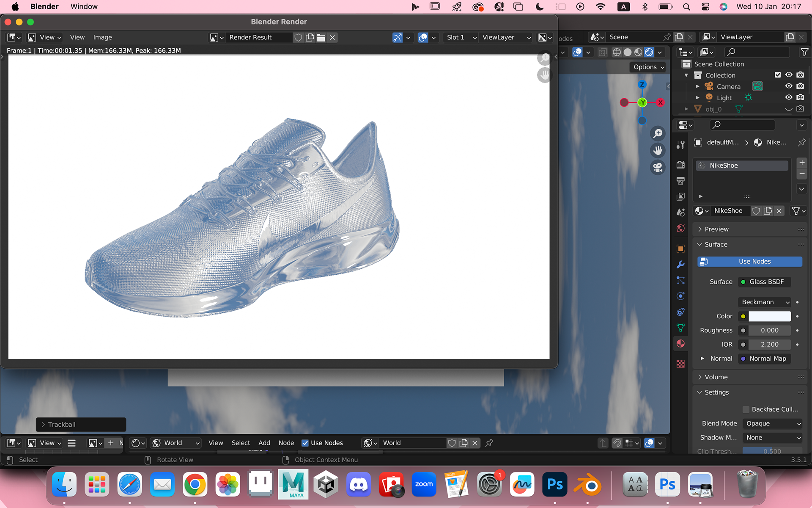The width and height of the screenshot is (812, 508).
Task: Click the viewport zoom magnifier gizmo
Action: pyautogui.click(x=658, y=134)
